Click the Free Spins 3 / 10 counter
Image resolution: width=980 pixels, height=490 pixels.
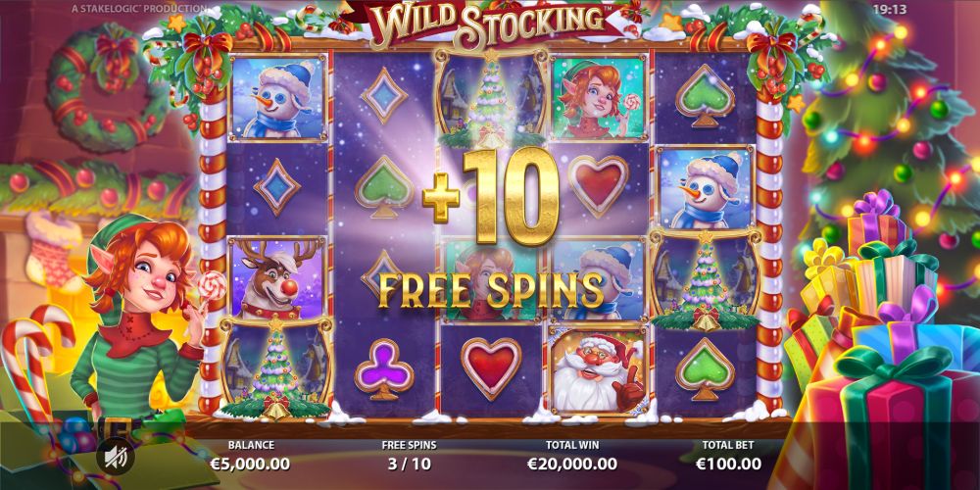coord(409,456)
